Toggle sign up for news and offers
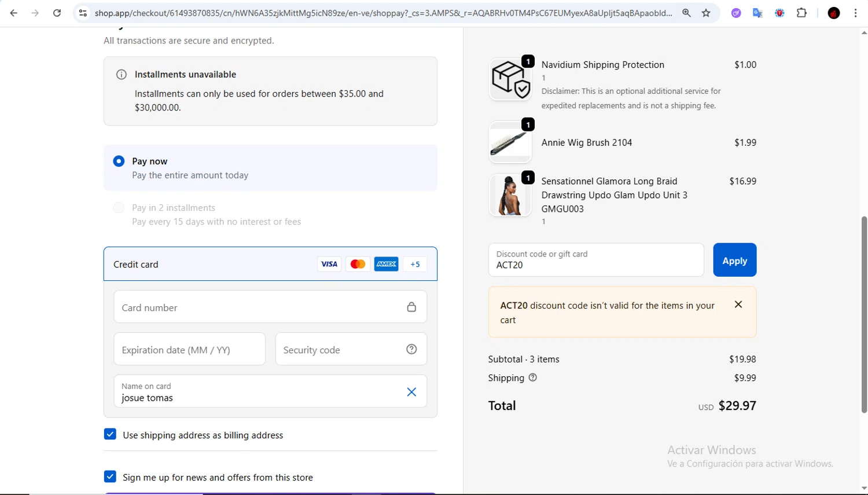 110,476
